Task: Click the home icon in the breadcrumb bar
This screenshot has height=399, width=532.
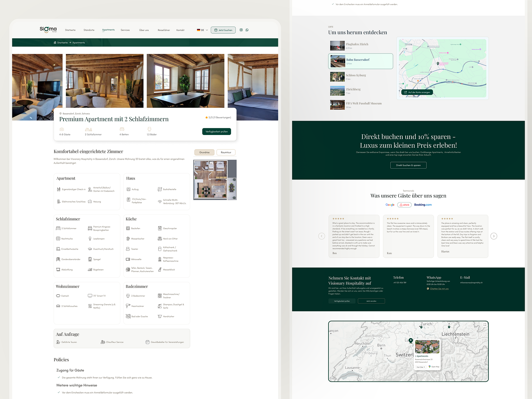Action: click(x=55, y=43)
